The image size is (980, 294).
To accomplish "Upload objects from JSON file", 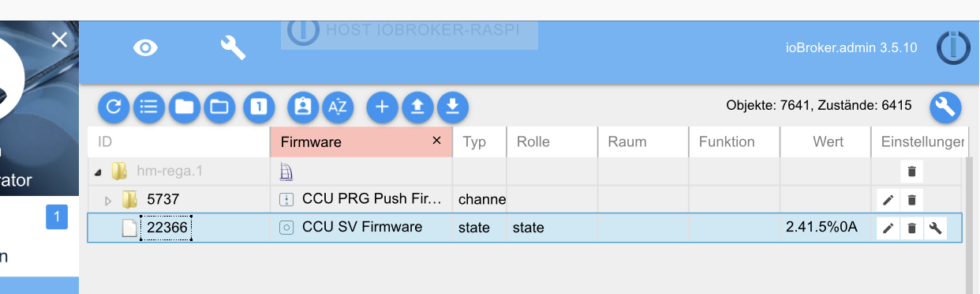I will coord(417,106).
